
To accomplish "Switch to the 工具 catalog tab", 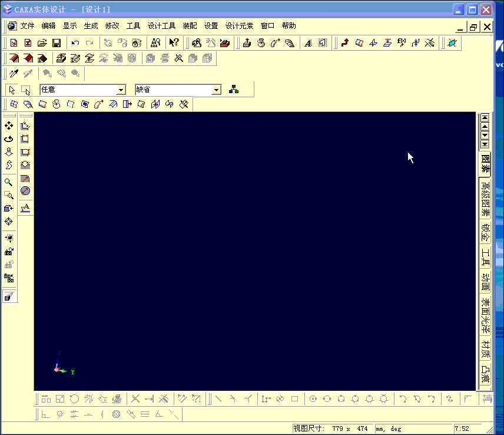I will coord(485,258).
